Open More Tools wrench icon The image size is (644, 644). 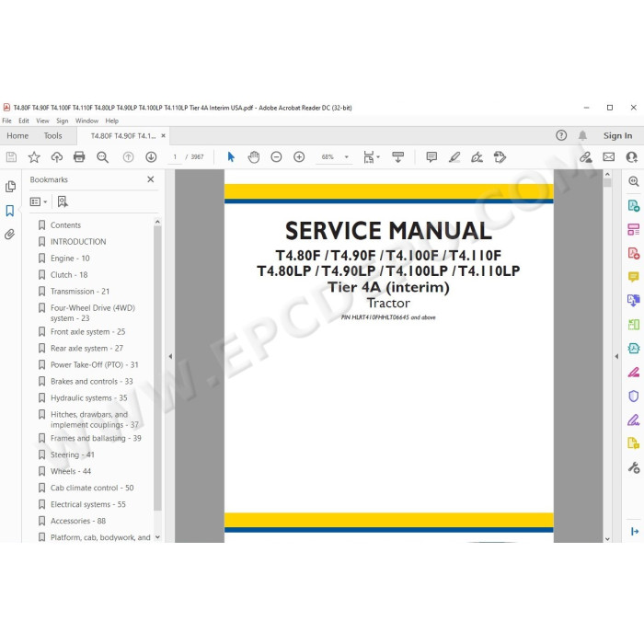[x=633, y=467]
